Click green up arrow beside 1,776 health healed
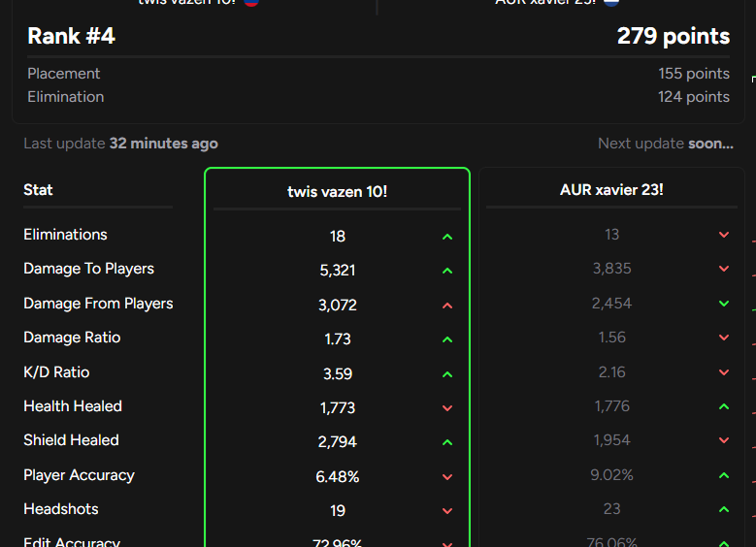 pyautogui.click(x=724, y=406)
